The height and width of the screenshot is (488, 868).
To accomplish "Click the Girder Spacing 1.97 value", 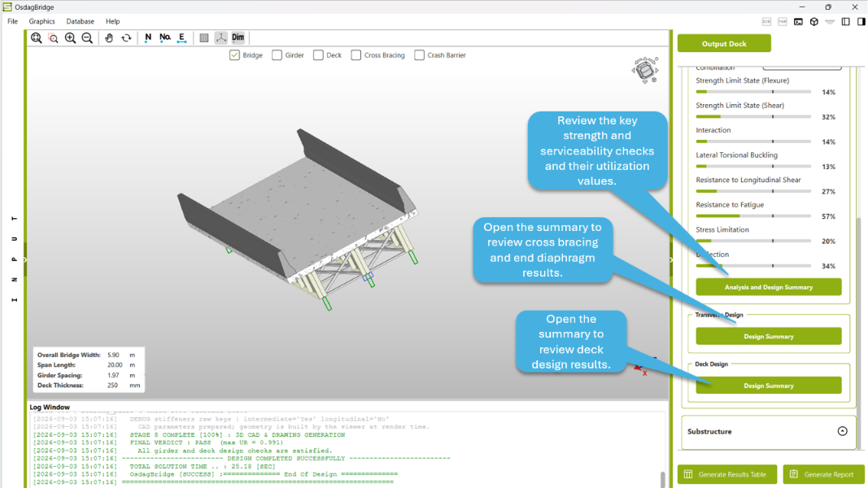I will 113,375.
